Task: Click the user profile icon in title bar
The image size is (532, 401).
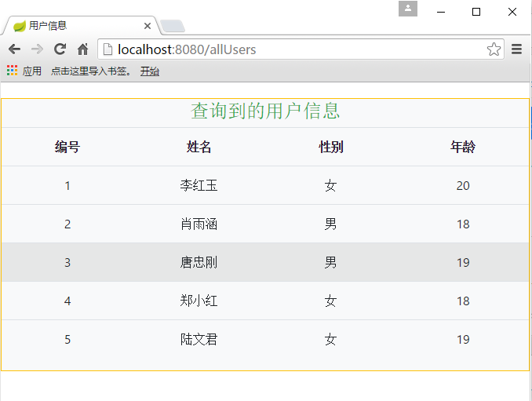Action: [408, 9]
